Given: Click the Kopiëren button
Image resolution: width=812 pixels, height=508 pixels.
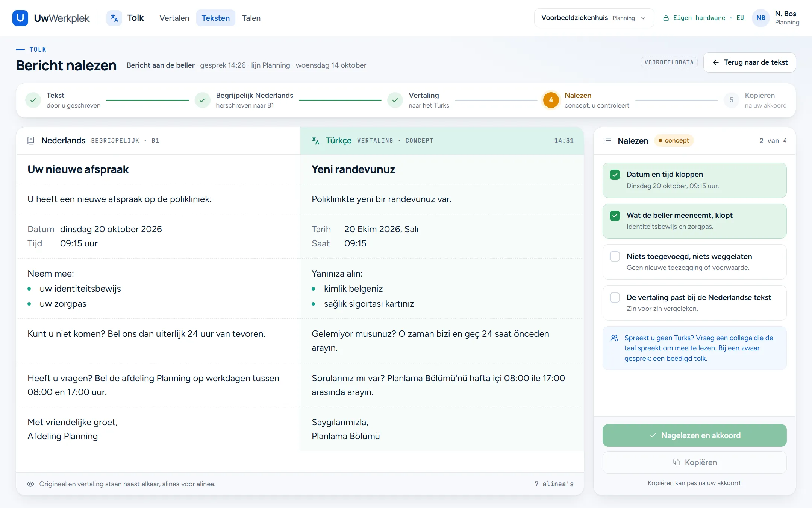Looking at the screenshot, I should (x=694, y=462).
